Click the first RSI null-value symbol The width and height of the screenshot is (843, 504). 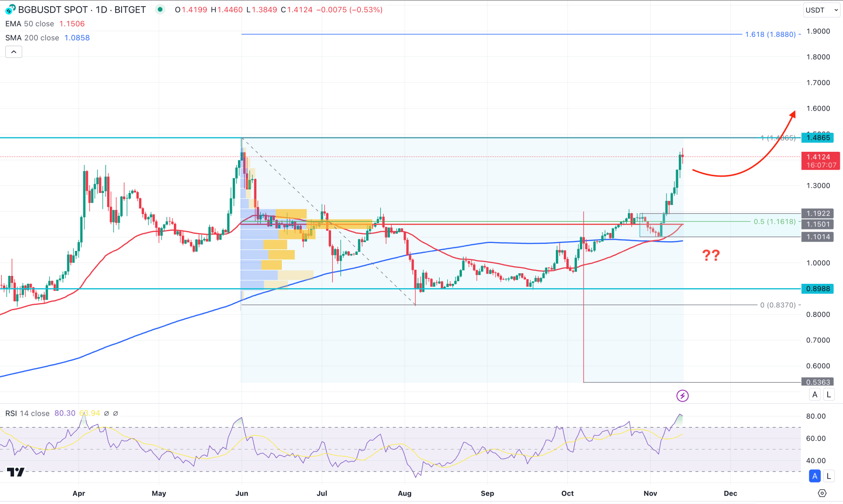[106, 413]
